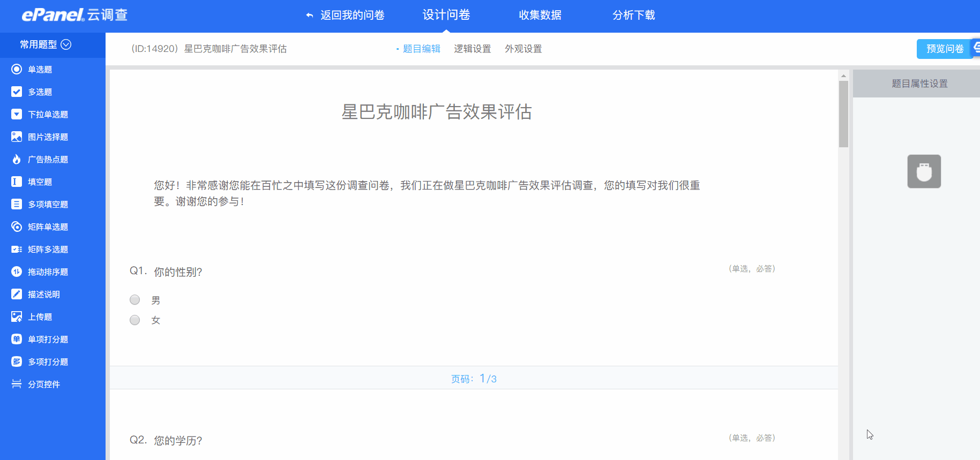Viewport: 980px width, 460px height.
Task: Click the page indicator 页码: 1/3
Action: pyautogui.click(x=474, y=379)
